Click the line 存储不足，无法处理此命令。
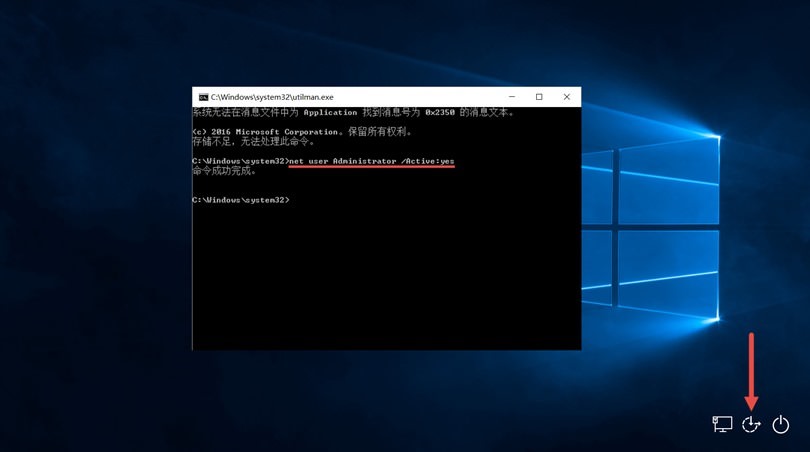Viewport: 810px width, 452px height. click(x=253, y=142)
